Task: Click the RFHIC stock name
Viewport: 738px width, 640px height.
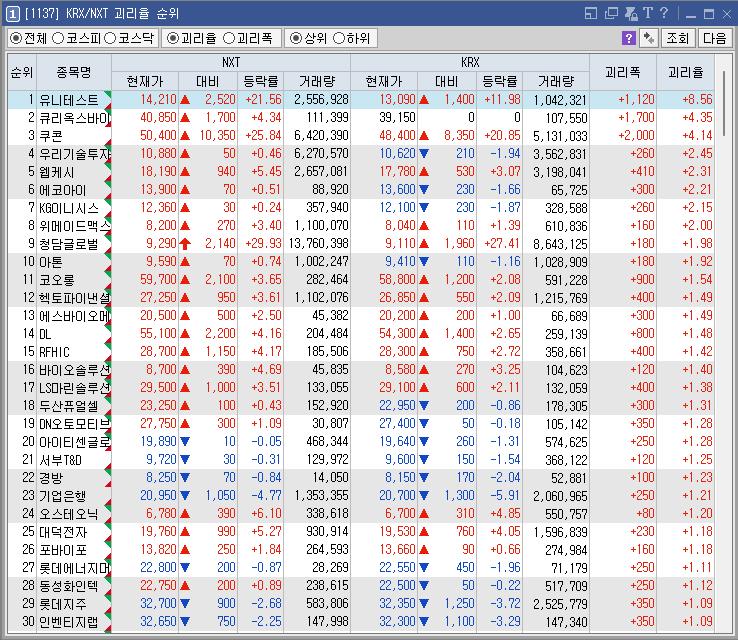Action: tap(54, 352)
